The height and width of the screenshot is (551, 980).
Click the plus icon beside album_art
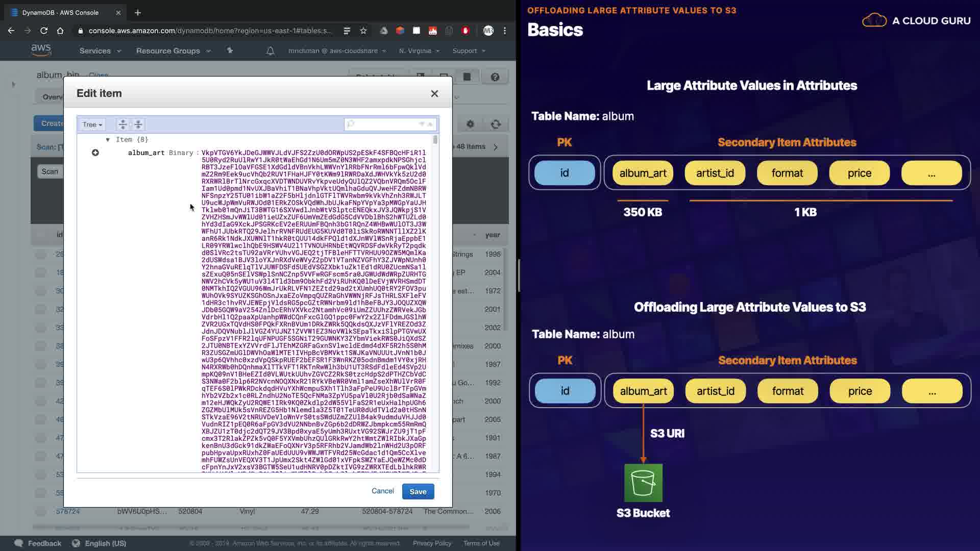(95, 153)
